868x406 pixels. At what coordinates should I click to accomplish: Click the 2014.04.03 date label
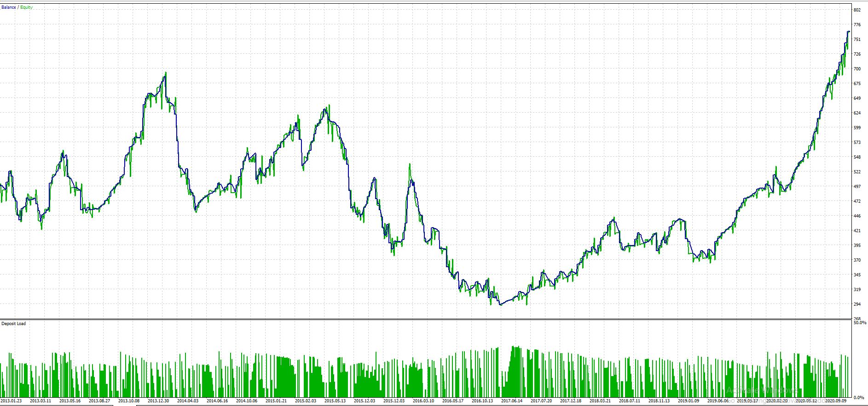pos(188,401)
